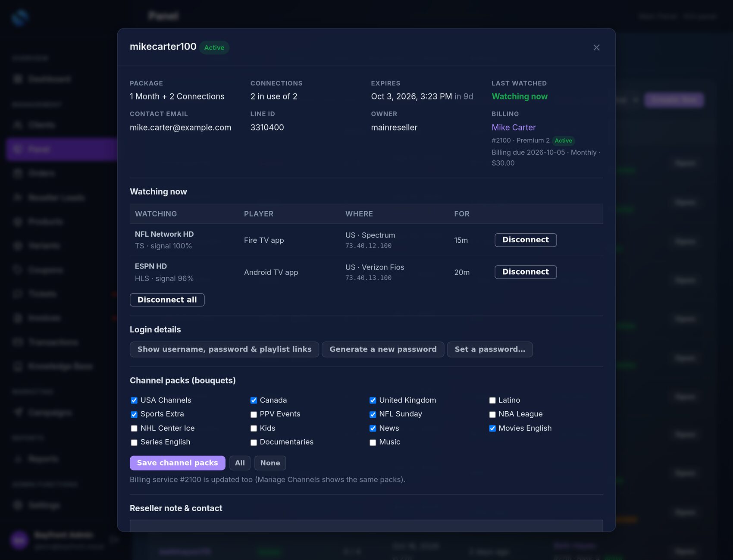Screen dimensions: 733x560
Task: Disconnect the ESPN HD stream
Action: (x=526, y=272)
